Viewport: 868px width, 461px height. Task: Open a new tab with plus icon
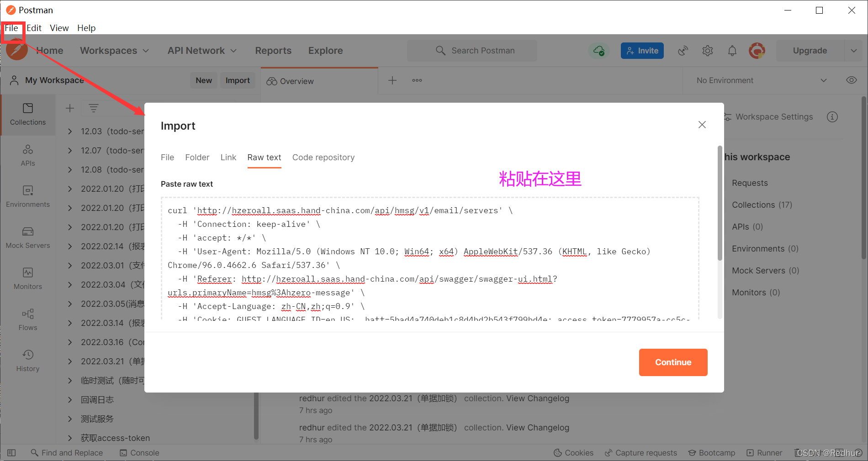point(392,80)
